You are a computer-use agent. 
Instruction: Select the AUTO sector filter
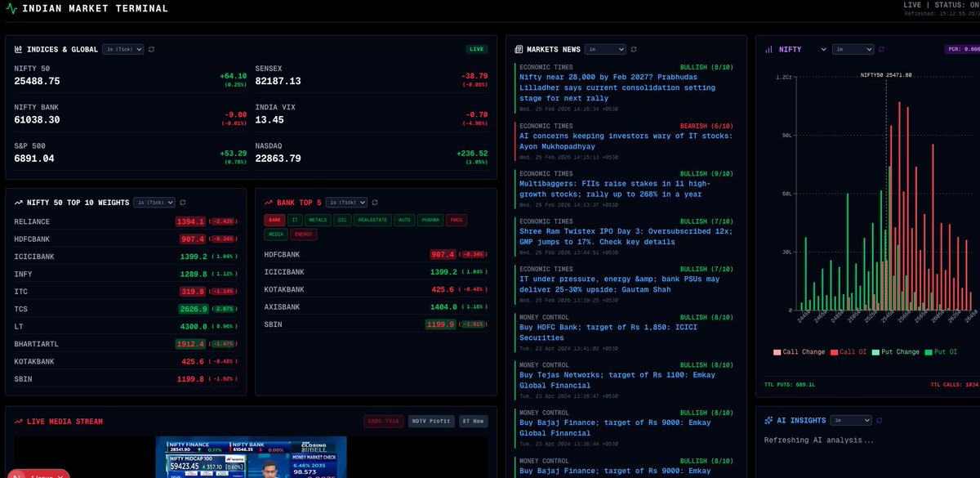[403, 220]
